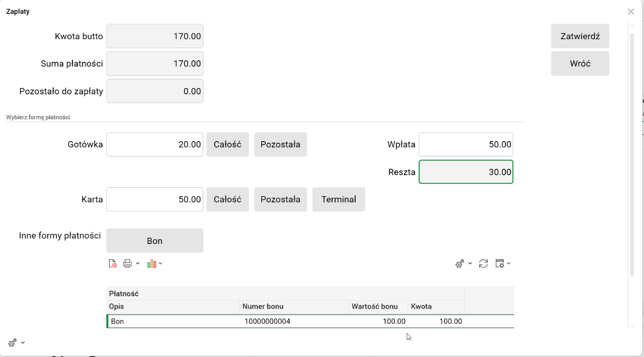The height and width of the screenshot is (357, 644).
Task: Choose the Bon payment form button
Action: 155,241
